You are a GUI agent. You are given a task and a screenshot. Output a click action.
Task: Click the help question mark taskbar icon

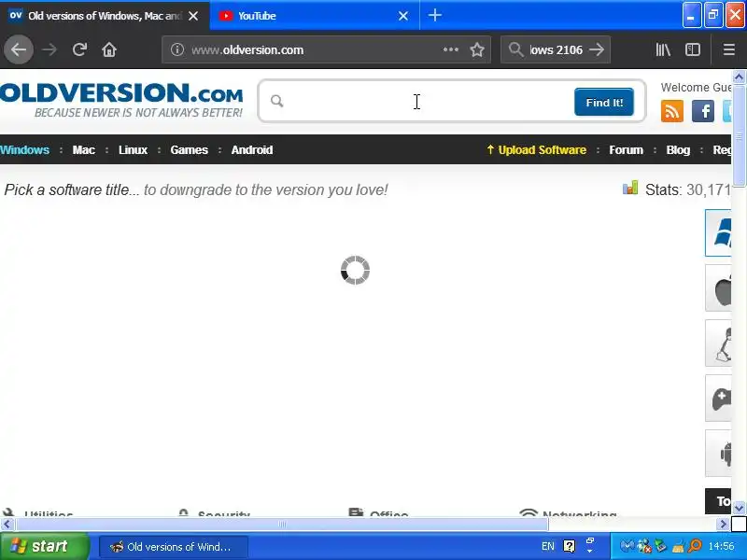[x=569, y=546]
